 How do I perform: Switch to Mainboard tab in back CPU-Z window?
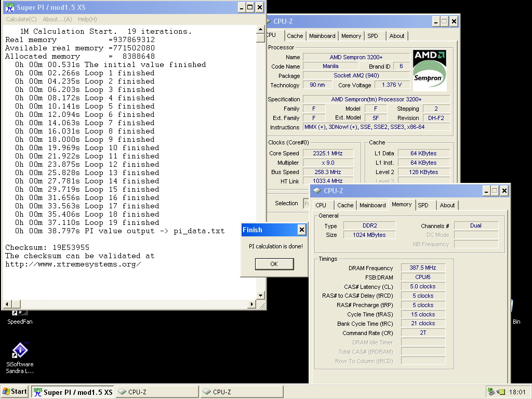click(x=322, y=36)
